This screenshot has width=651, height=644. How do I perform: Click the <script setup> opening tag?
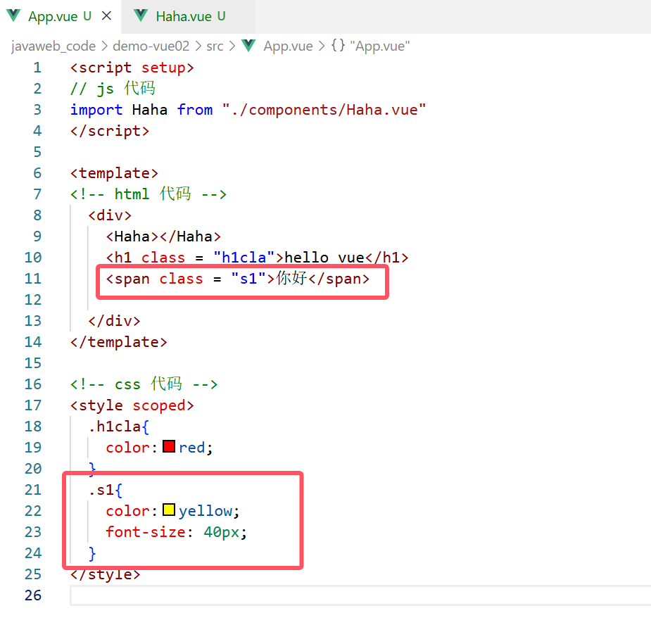click(x=132, y=68)
